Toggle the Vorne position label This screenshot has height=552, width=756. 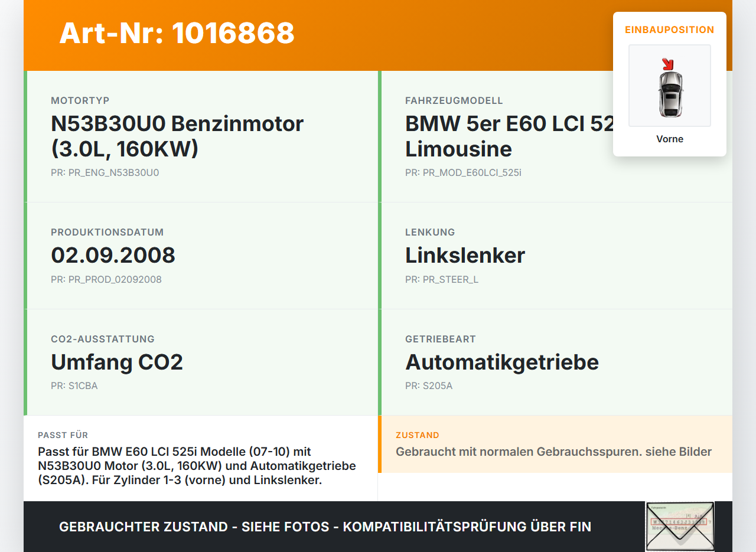click(670, 139)
